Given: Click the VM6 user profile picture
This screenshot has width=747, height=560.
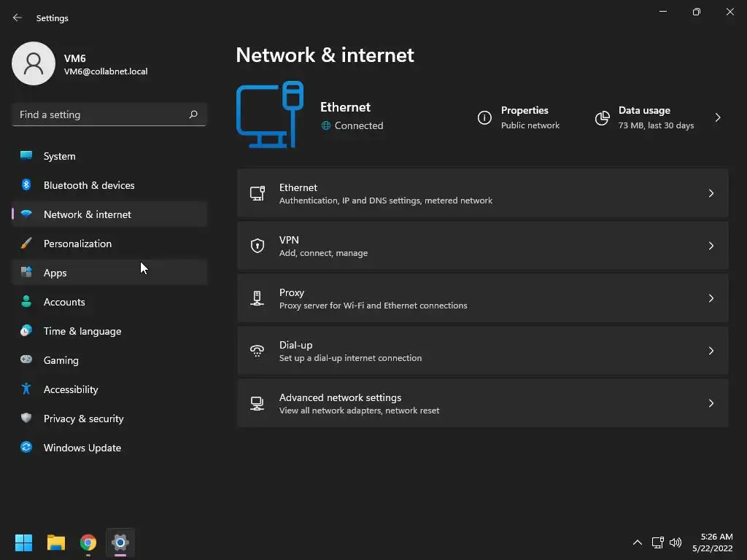Looking at the screenshot, I should coord(34,63).
